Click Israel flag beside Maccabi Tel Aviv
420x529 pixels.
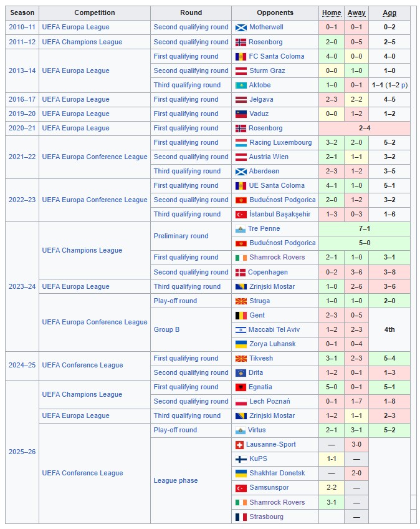pos(241,330)
